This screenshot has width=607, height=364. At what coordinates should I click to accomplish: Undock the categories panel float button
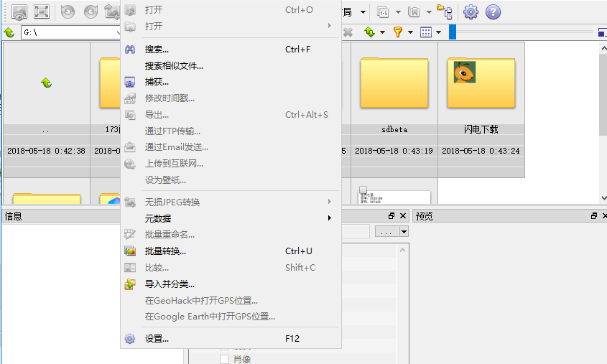[x=391, y=216]
